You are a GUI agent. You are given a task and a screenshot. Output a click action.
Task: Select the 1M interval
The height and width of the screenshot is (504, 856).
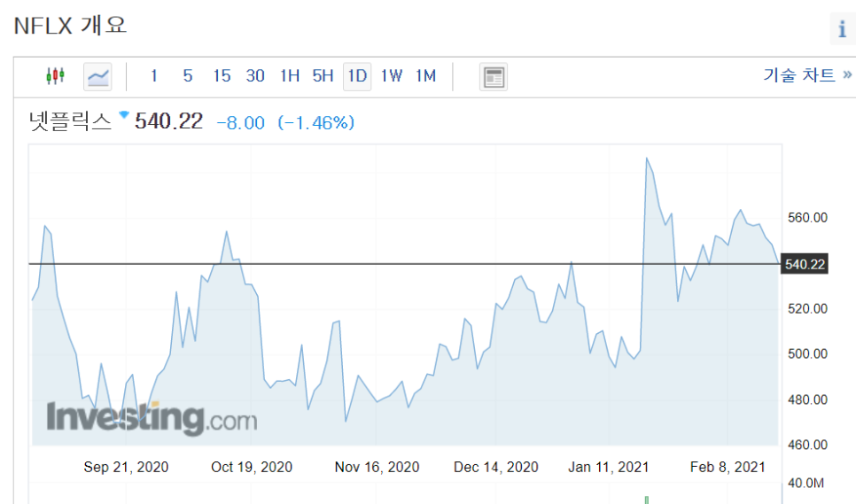[425, 76]
